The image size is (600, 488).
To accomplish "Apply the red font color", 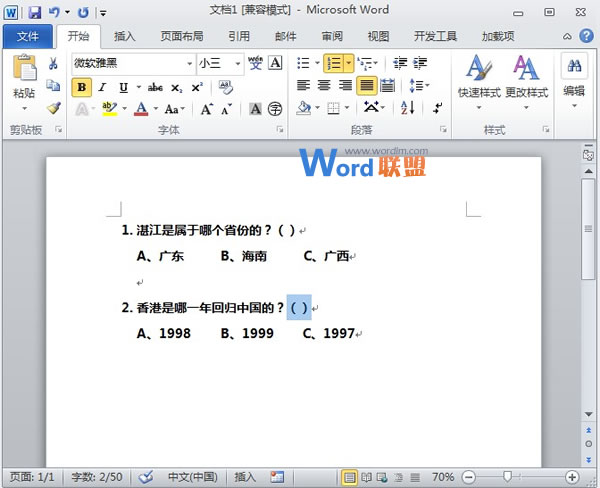I will coord(141,109).
